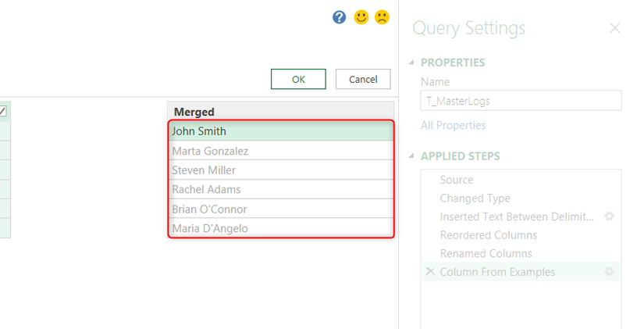Click the blue help question mark icon
This screenshot has height=329, width=644.
[x=339, y=17]
